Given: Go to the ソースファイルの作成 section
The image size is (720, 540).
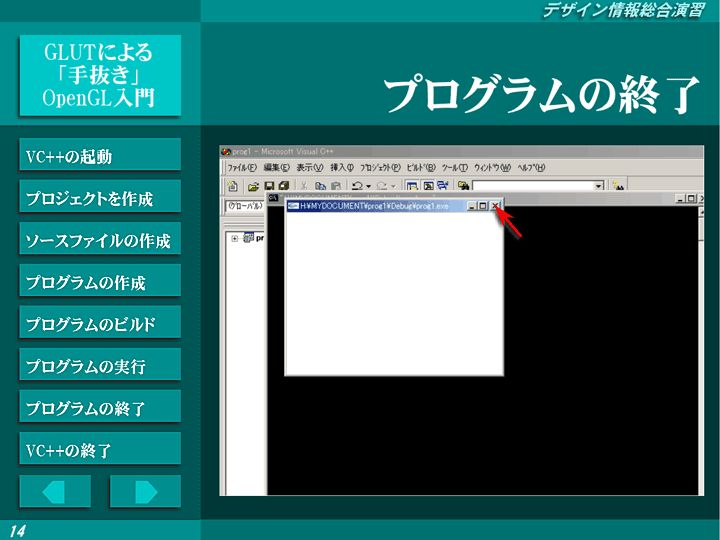Looking at the screenshot, I should point(100,239).
